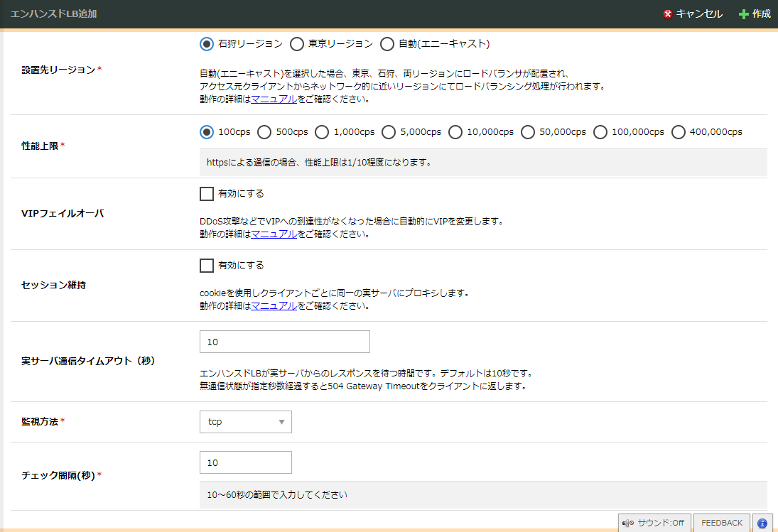Select 自動(エニーキャスト) region option
Viewport: 778px width, 532px height.
[x=387, y=43]
